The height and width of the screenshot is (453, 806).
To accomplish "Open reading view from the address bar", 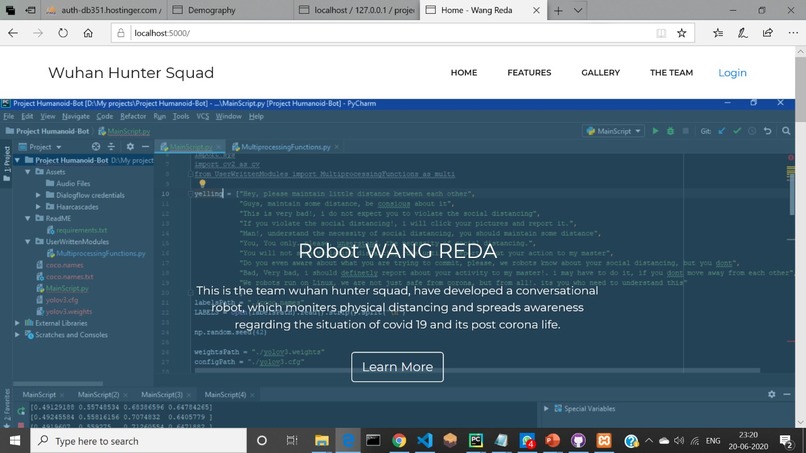I will tap(661, 33).
